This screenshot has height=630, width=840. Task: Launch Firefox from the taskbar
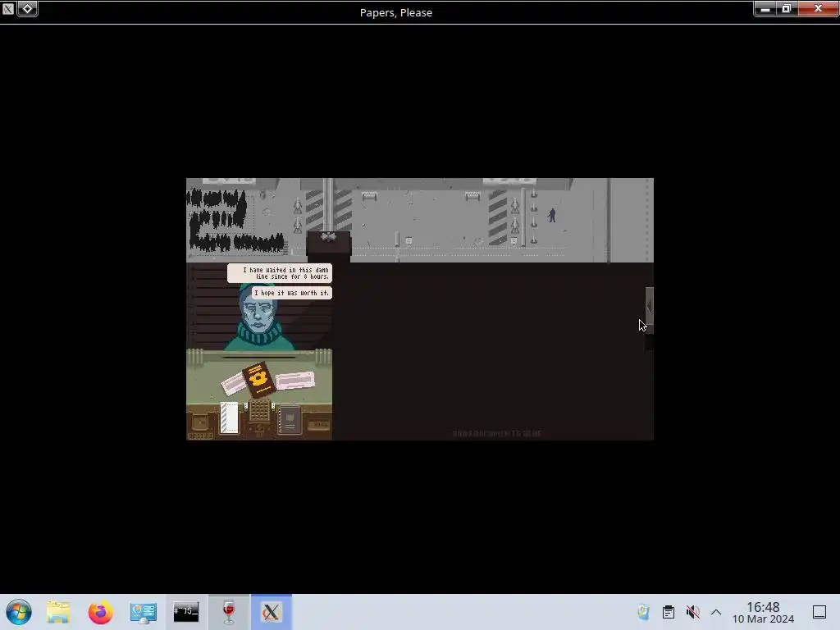coord(100,612)
